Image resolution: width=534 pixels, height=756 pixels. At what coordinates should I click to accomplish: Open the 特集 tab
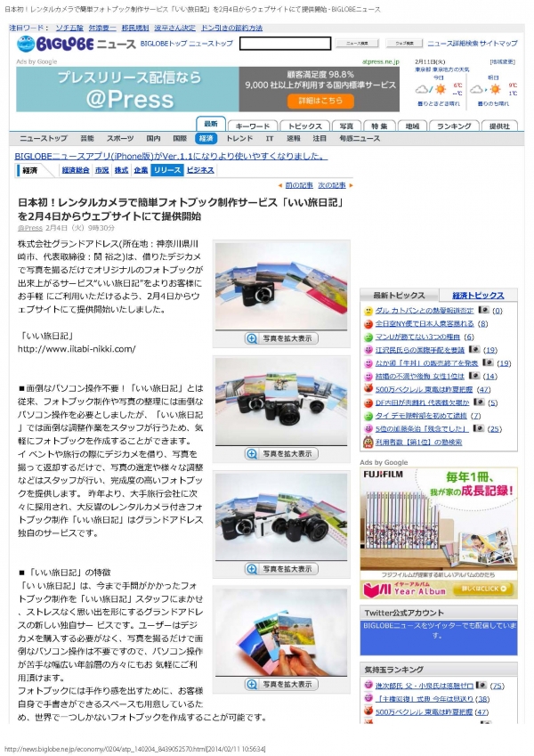tap(379, 126)
